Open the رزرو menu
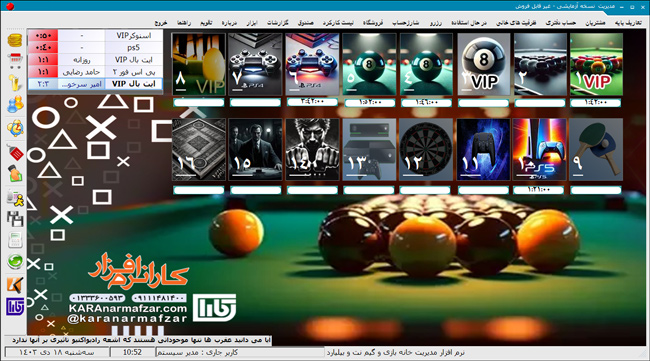The height and width of the screenshot is (361, 650). point(436,23)
